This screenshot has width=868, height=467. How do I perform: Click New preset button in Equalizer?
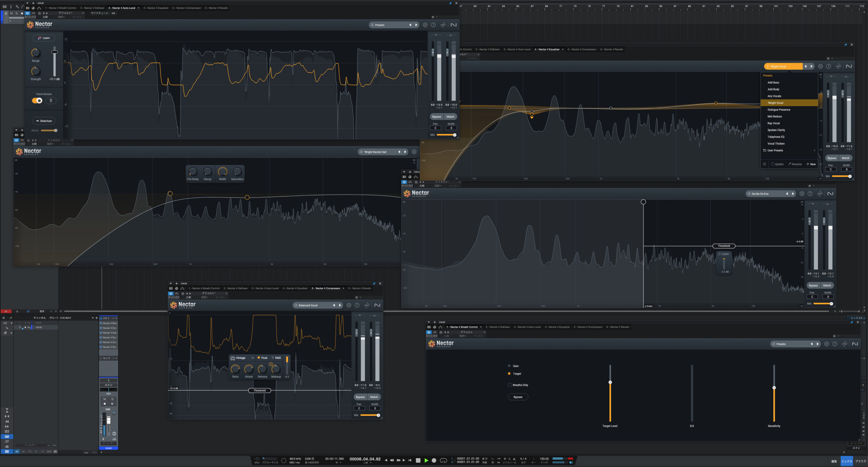tap(811, 164)
